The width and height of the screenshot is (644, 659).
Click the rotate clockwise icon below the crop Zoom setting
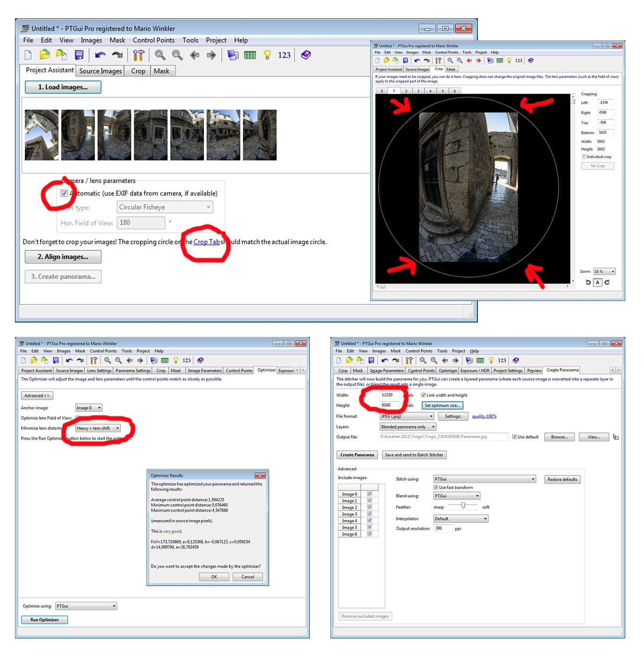pos(607,282)
